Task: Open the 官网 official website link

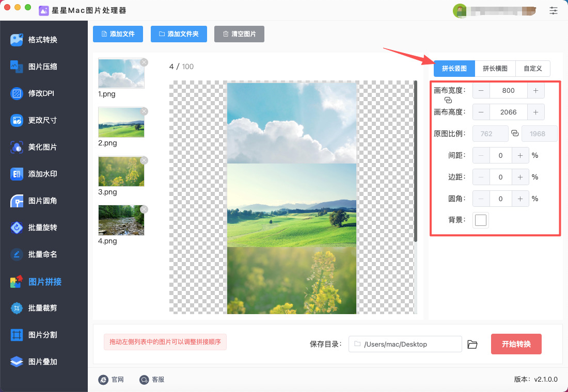Action: (111, 379)
